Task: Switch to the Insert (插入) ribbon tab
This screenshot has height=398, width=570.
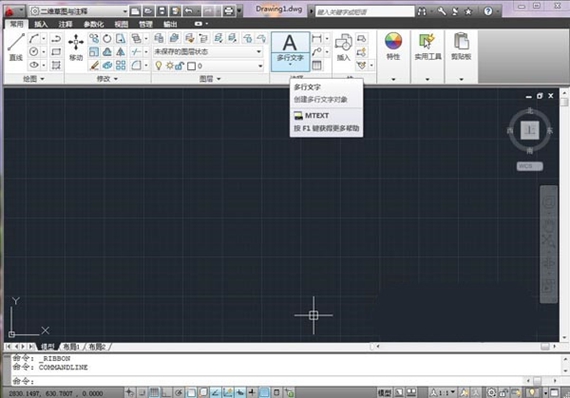Action: [x=41, y=24]
